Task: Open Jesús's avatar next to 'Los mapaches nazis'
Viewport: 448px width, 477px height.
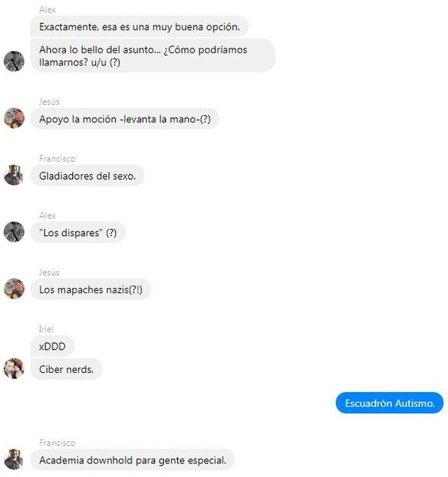Action: point(14,289)
